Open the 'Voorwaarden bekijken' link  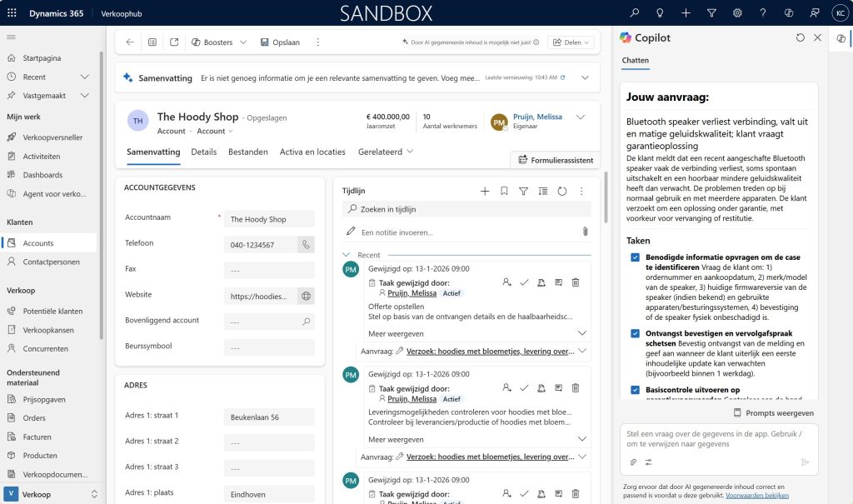(756, 495)
